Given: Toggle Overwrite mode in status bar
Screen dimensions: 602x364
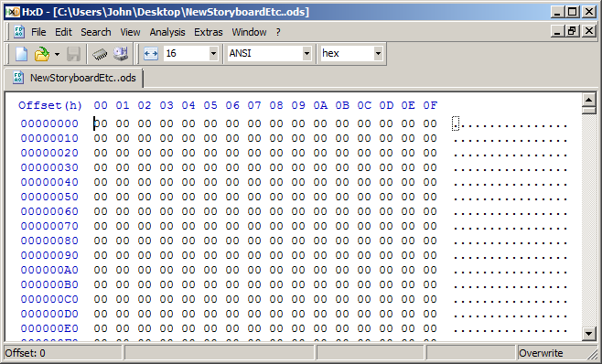Looking at the screenshot, I should click(541, 353).
